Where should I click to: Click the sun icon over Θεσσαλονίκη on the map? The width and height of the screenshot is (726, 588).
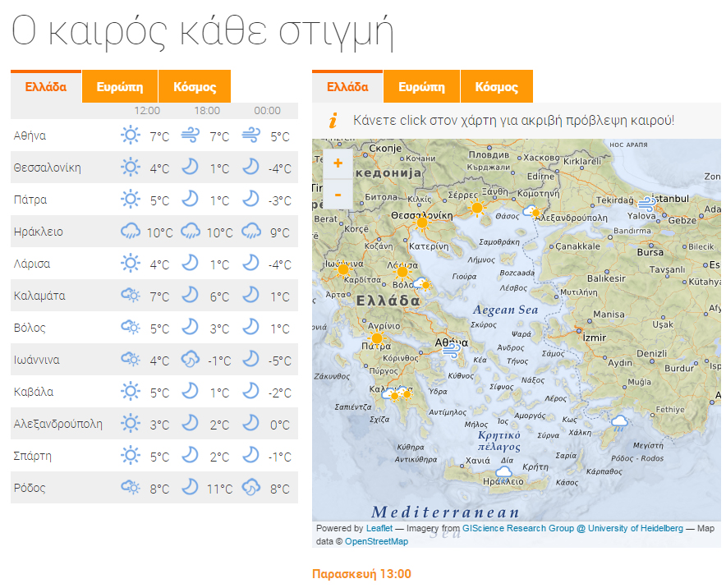(x=422, y=222)
